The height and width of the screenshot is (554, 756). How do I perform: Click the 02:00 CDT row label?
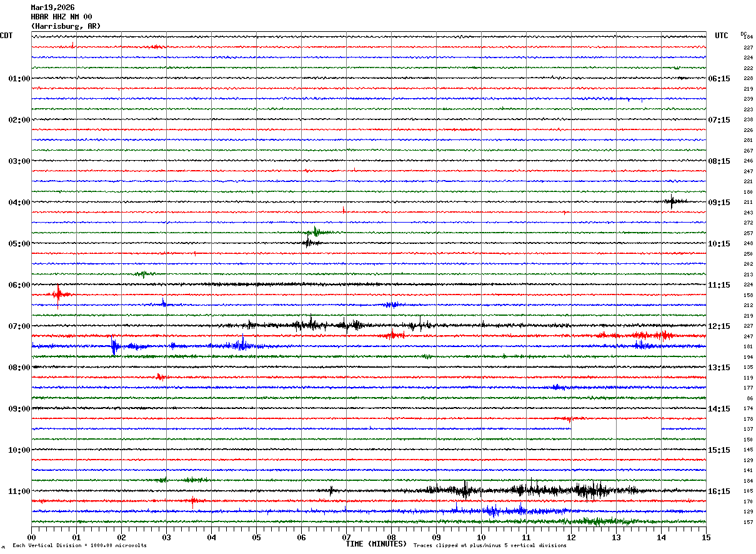point(19,120)
